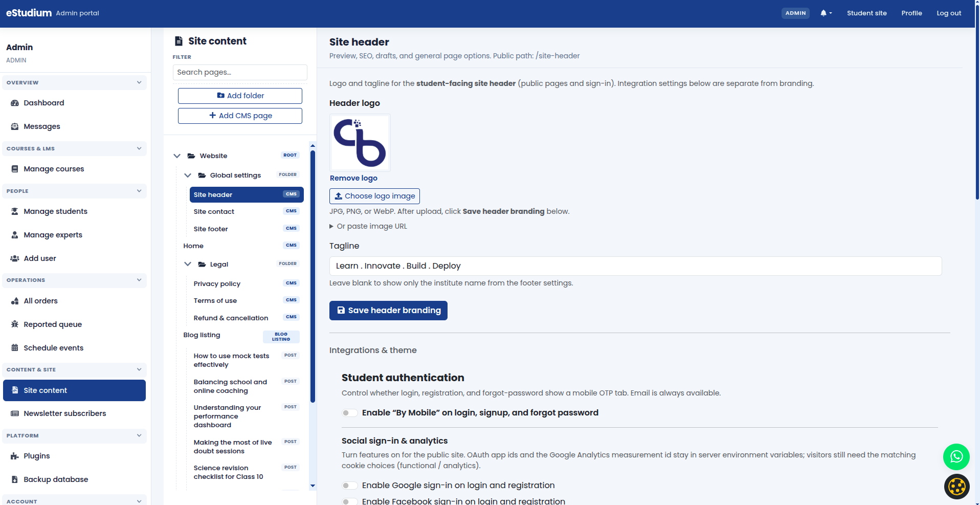The height and width of the screenshot is (505, 980).
Task: Click the header logo thumbnail
Action: (360, 143)
